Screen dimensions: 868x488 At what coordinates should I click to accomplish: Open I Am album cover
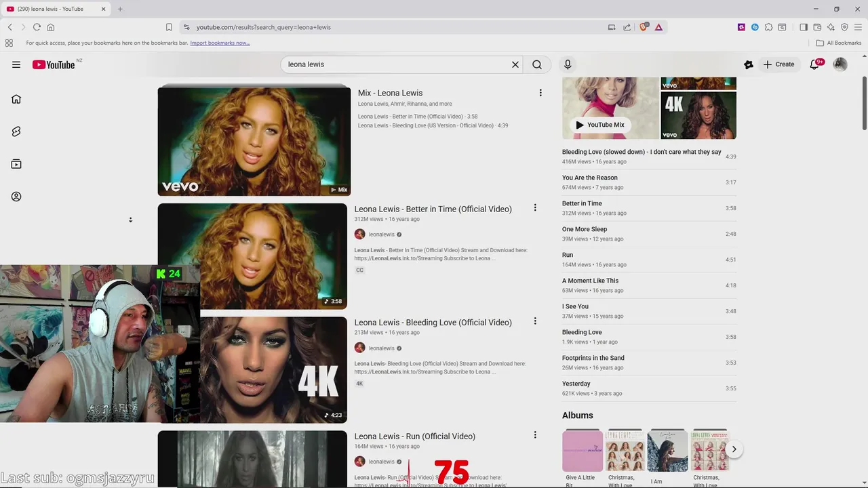tap(668, 451)
